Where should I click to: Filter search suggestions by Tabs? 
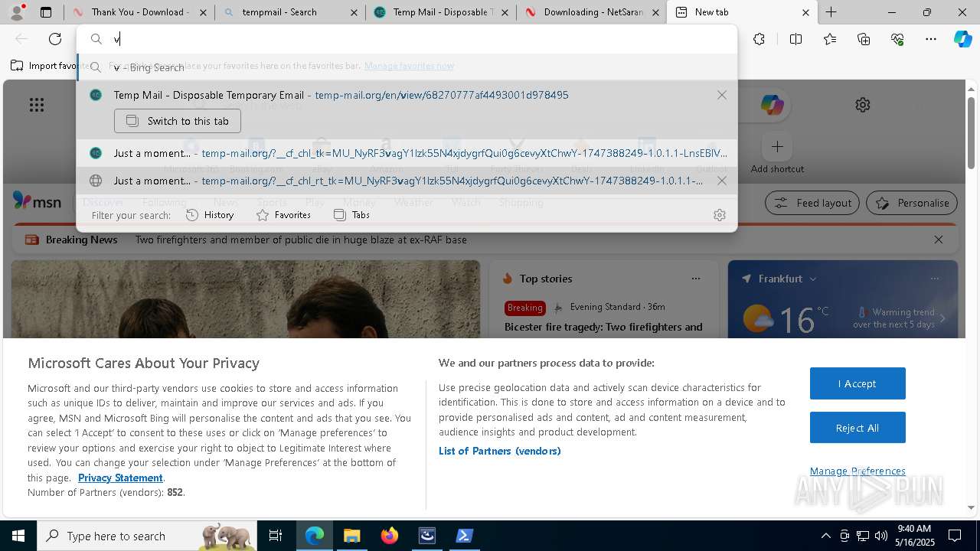point(352,215)
